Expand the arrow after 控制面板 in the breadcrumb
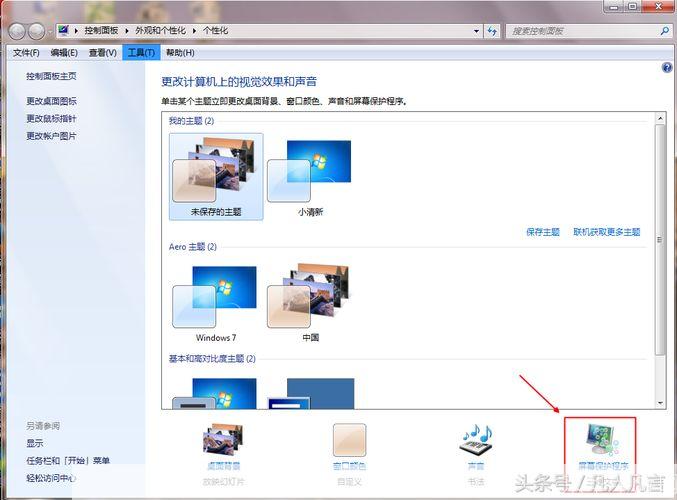 pos(127,31)
